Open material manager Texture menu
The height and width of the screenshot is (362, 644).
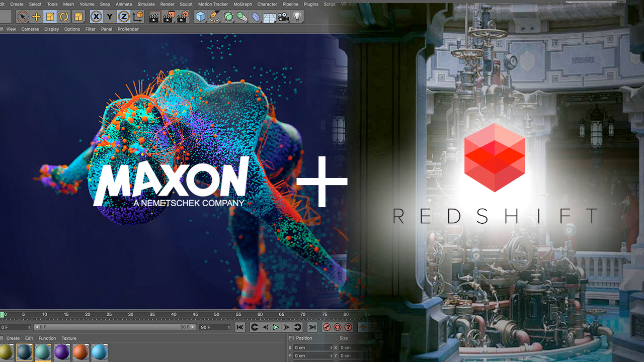(x=69, y=338)
